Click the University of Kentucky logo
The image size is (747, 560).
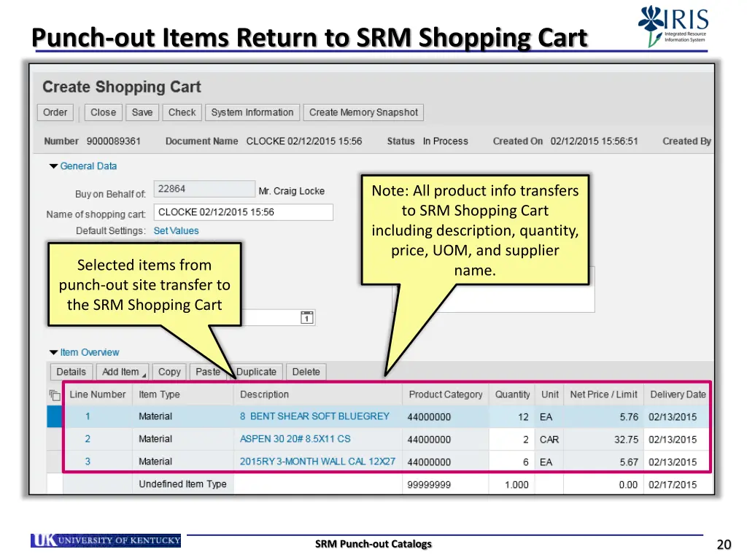106,540
